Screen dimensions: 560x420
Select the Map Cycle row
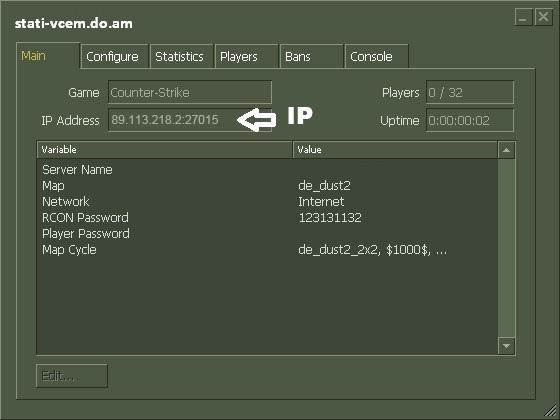[267, 250]
